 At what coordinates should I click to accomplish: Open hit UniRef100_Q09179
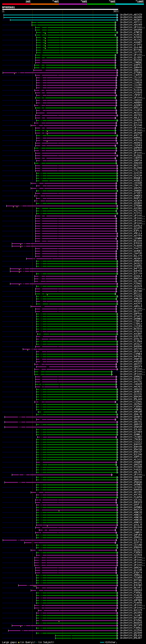[131, 339]
